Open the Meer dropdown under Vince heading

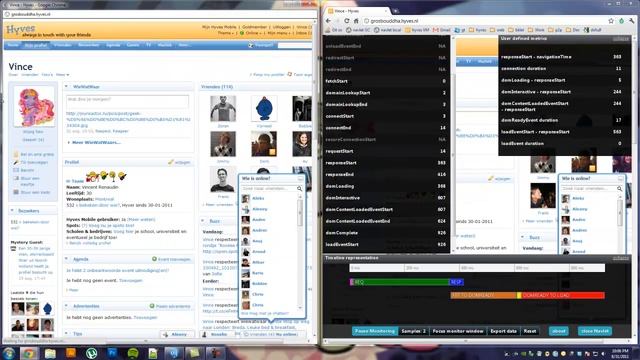(62, 75)
